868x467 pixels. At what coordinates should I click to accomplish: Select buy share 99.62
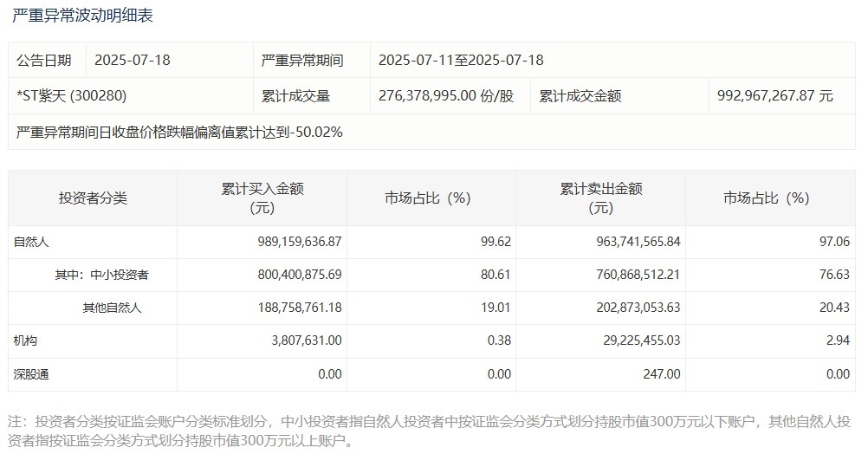(x=496, y=242)
